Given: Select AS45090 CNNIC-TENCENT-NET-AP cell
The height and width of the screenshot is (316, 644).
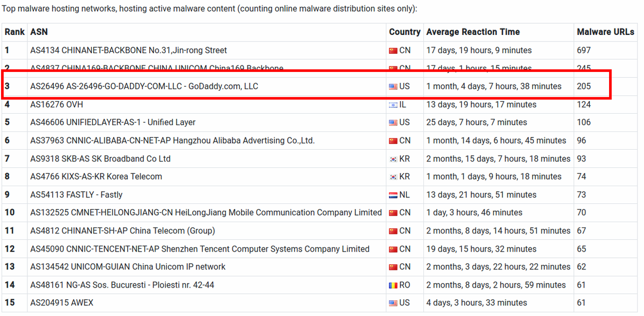Looking at the screenshot, I should 207,249.
